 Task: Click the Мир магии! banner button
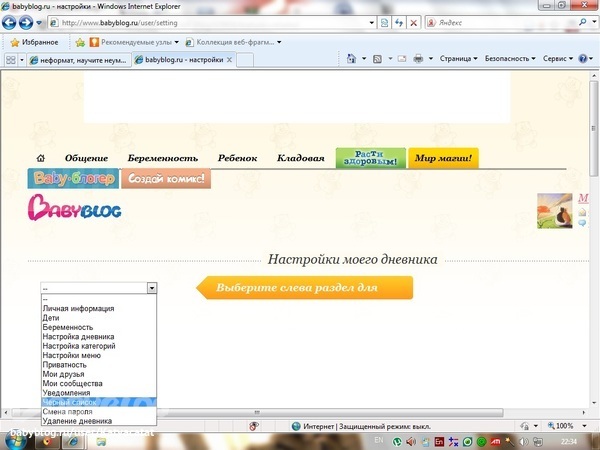[x=443, y=158]
